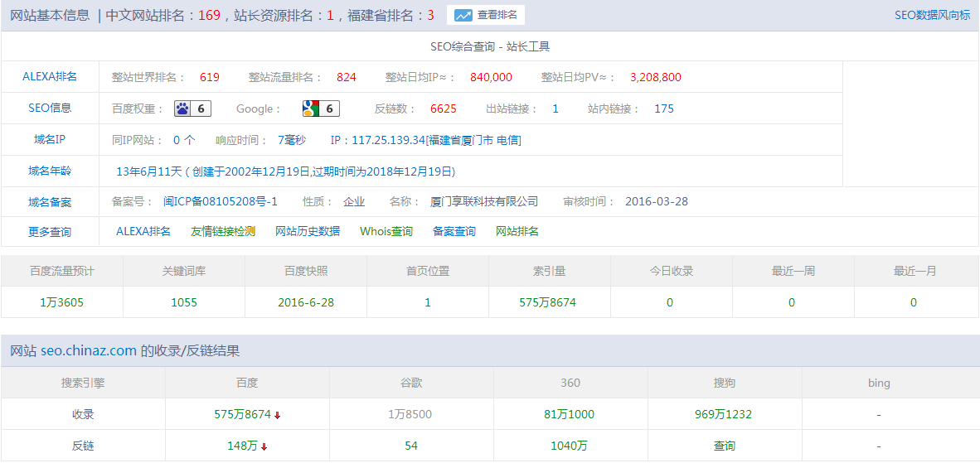
Task: Click daily PV value 3,208,800
Action: coord(656,77)
